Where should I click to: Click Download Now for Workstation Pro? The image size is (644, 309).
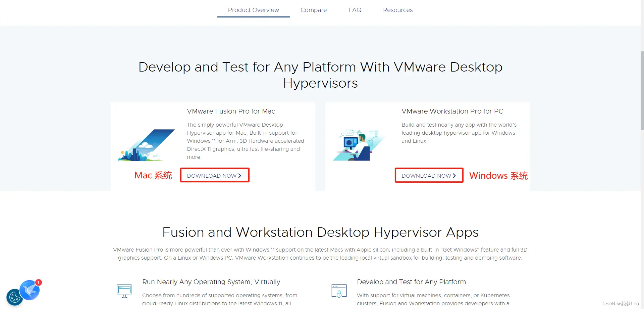point(429,175)
